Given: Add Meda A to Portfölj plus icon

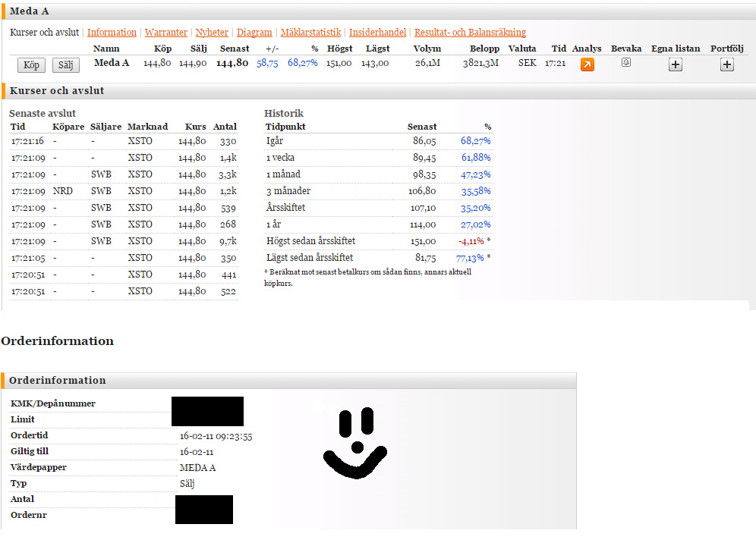Looking at the screenshot, I should (x=726, y=64).
